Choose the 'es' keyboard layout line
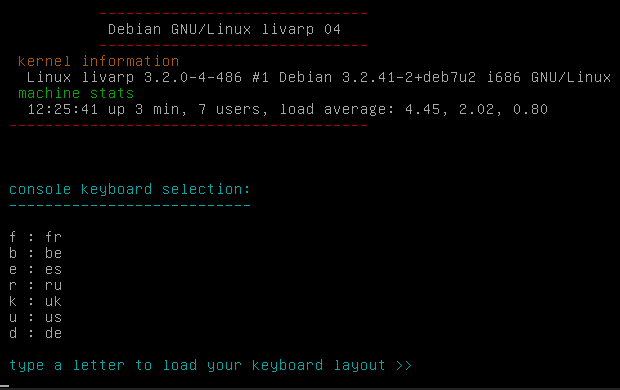This screenshot has height=390, width=620. [x=35, y=269]
